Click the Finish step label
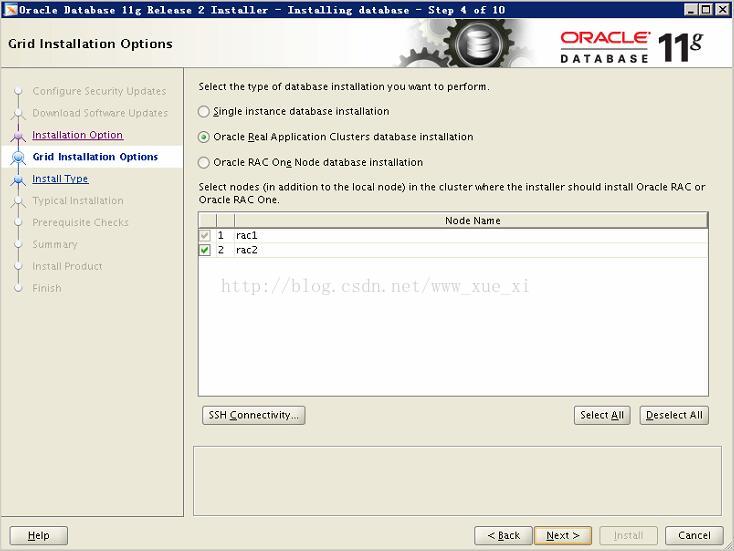 (x=47, y=288)
